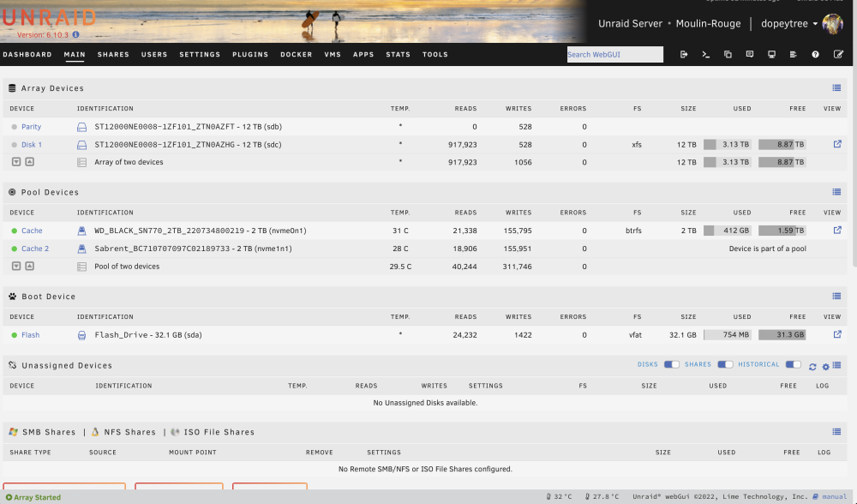Toggle the Shares switch

[725, 364]
